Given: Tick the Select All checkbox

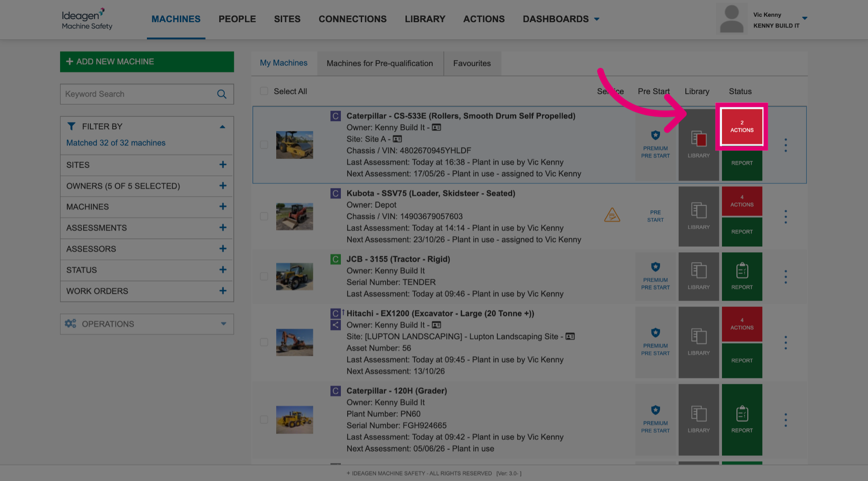Looking at the screenshot, I should [264, 91].
